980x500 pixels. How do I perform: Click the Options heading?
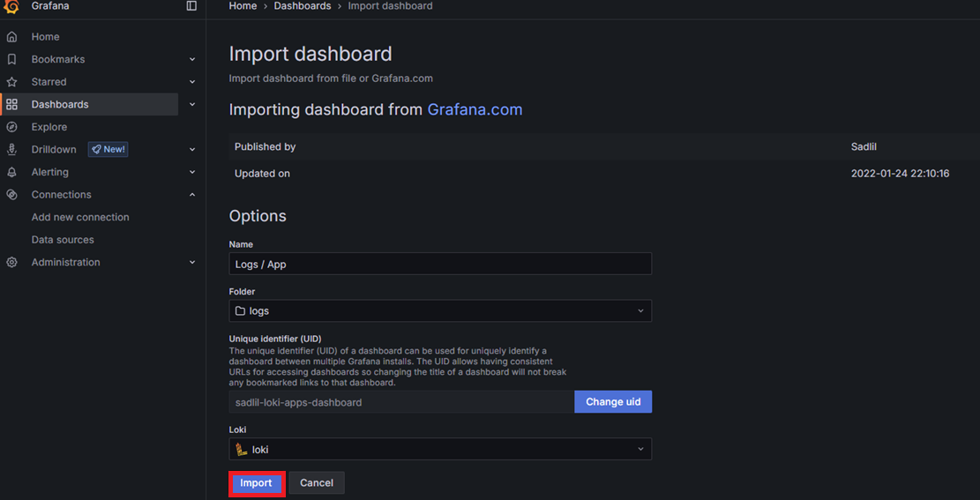(x=258, y=216)
